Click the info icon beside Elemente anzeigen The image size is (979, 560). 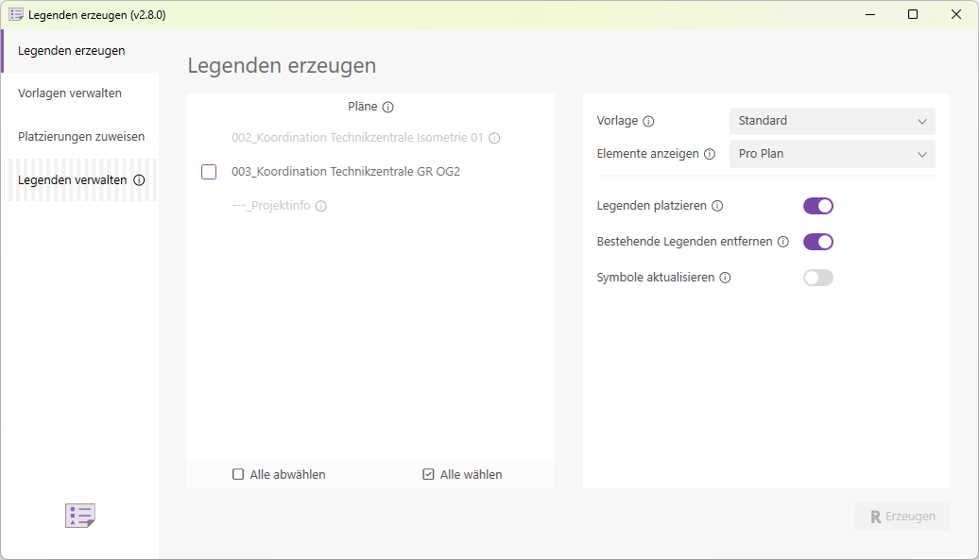point(710,153)
